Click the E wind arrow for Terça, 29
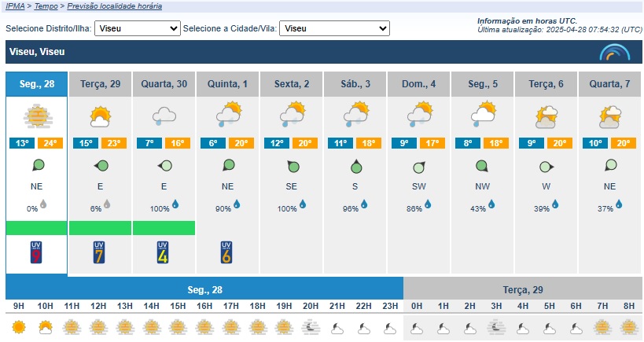The image size is (644, 342). [x=101, y=166]
